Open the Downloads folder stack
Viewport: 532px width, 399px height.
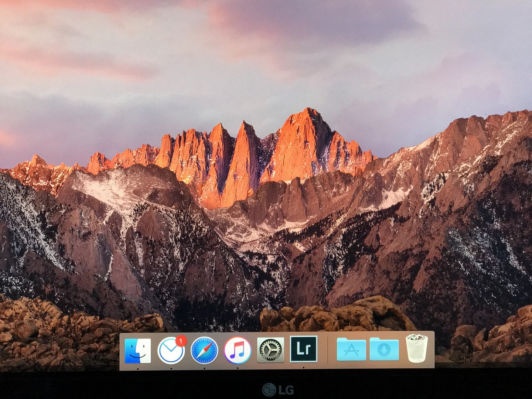(384, 349)
